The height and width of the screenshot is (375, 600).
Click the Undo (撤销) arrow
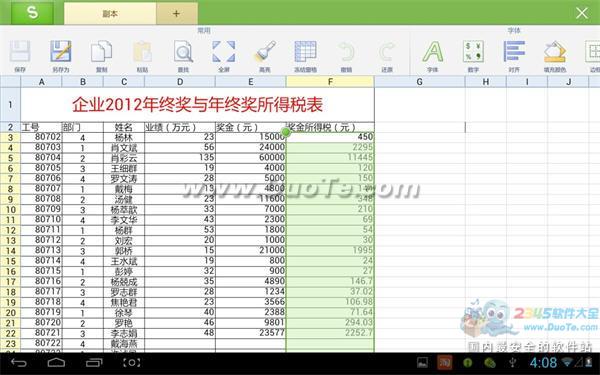(346, 55)
